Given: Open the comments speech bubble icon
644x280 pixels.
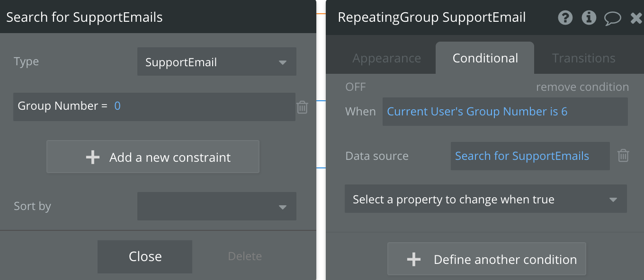Looking at the screenshot, I should click(612, 18).
